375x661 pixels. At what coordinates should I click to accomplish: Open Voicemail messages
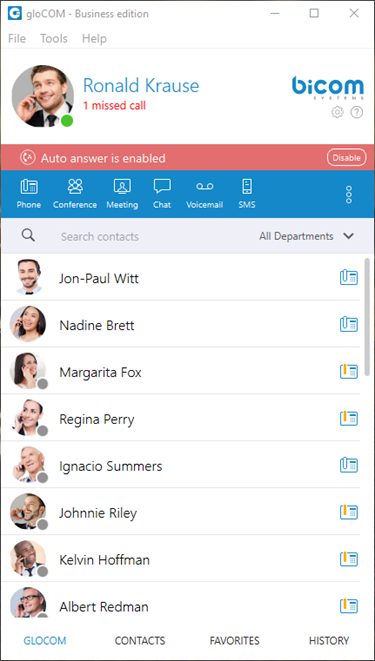pos(204,194)
